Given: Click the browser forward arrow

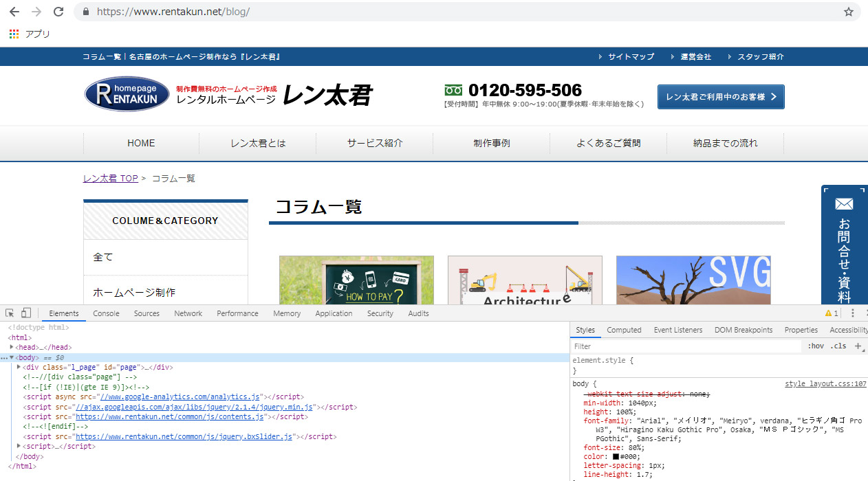Looking at the screenshot, I should click(36, 12).
